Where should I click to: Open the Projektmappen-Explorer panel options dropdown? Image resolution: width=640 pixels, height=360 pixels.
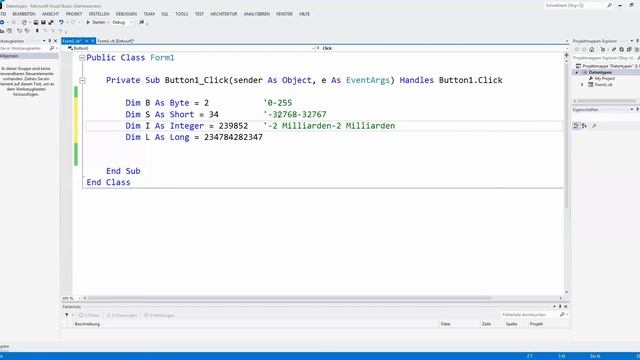632,41
